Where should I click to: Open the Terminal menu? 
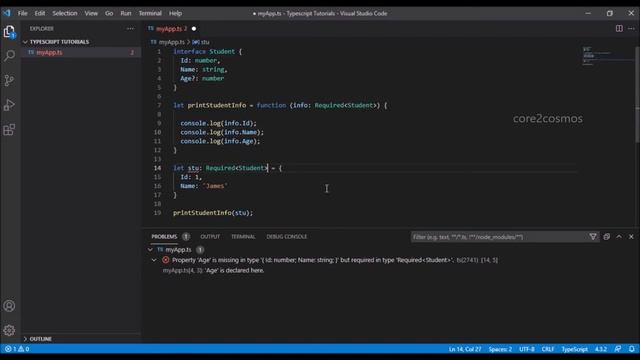(150, 13)
